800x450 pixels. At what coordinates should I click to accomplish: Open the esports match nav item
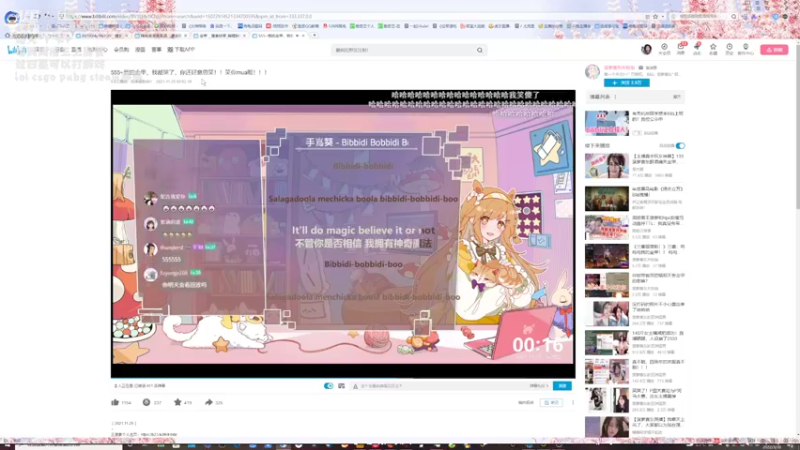click(x=157, y=49)
